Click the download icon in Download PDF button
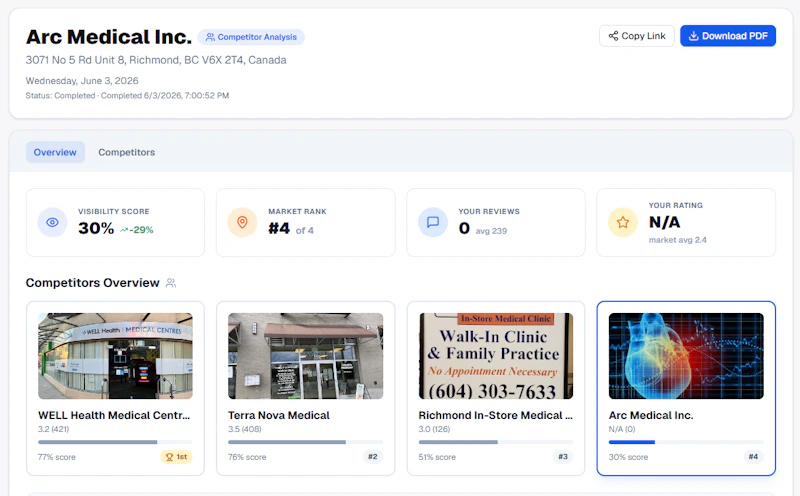 tap(693, 36)
